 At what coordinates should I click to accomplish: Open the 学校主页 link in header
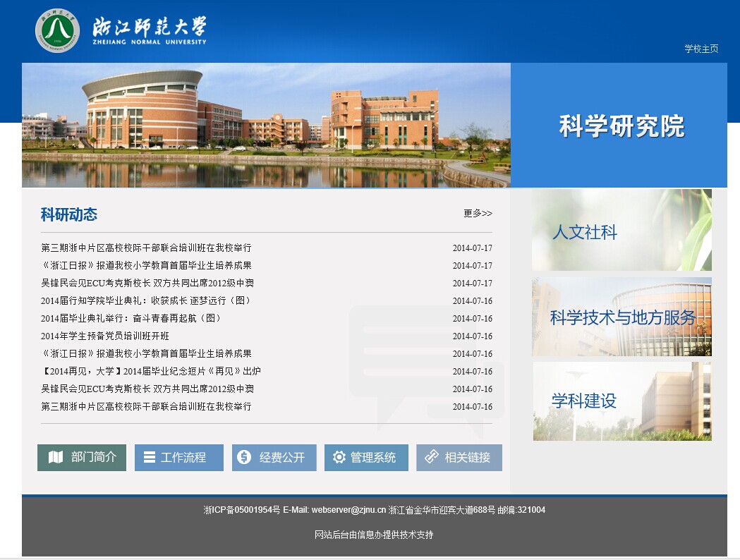click(701, 49)
